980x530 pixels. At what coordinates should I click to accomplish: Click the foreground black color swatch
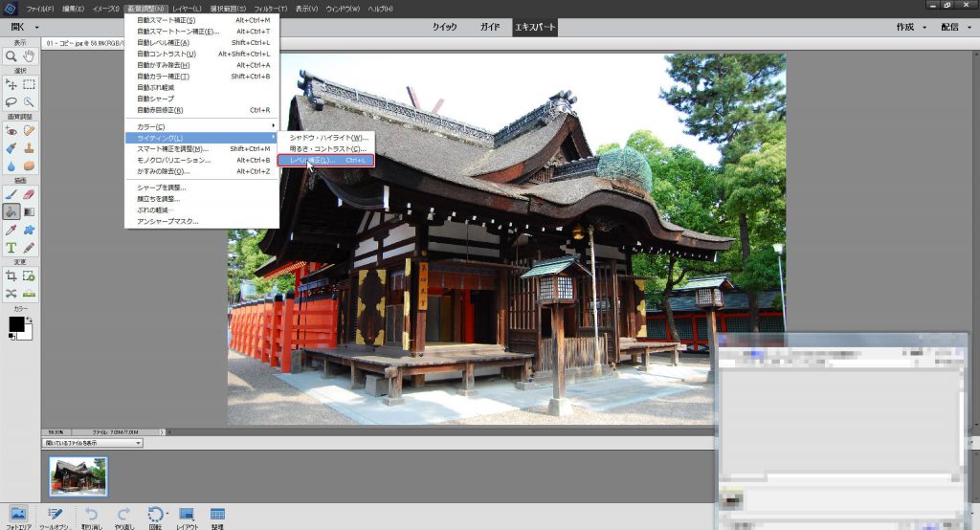[16, 324]
